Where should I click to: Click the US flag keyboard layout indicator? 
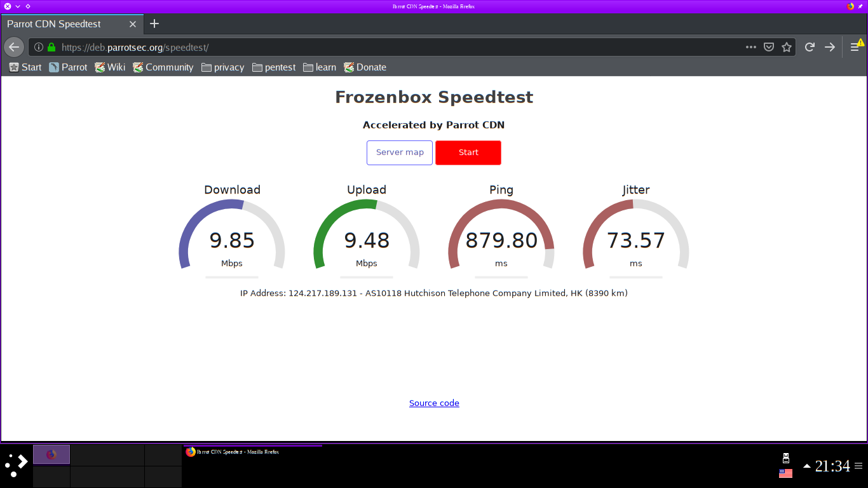click(785, 473)
